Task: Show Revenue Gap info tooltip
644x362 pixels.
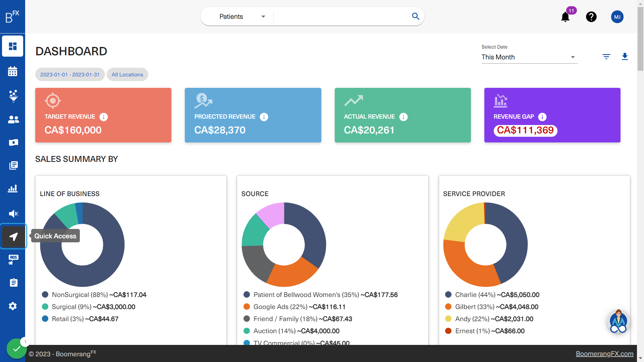Action: (x=542, y=117)
